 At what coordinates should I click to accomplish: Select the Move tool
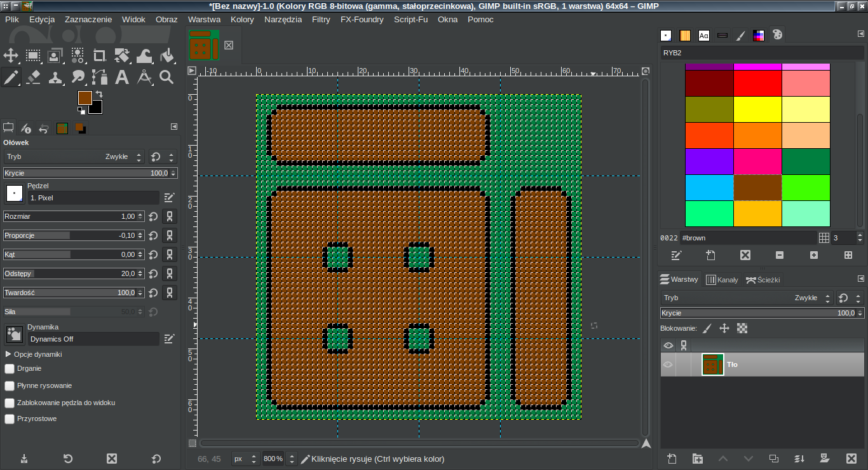(11, 55)
